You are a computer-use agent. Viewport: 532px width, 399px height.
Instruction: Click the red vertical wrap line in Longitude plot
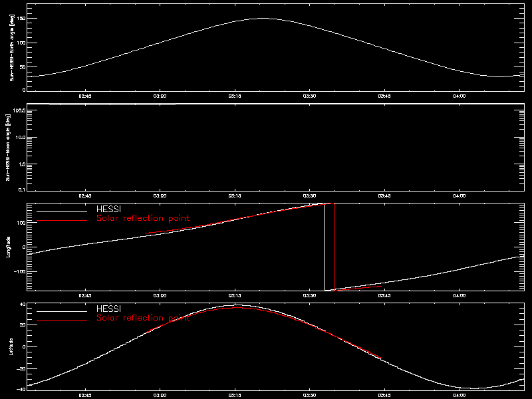click(x=334, y=247)
